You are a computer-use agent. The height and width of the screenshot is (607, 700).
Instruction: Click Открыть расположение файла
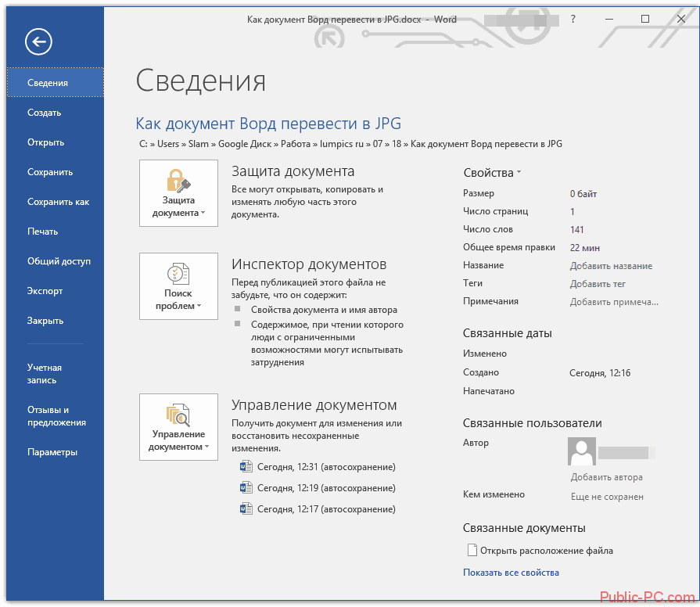[x=546, y=551]
